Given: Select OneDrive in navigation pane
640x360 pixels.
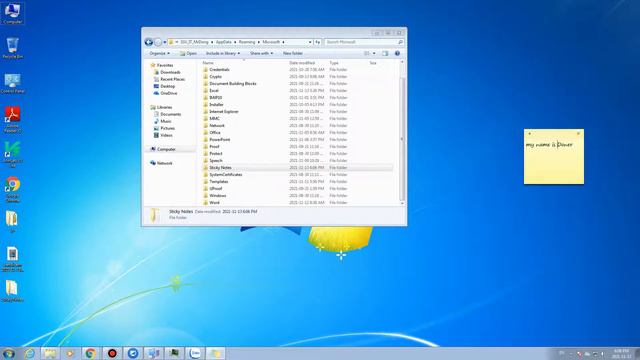Looking at the screenshot, I should coord(165,93).
